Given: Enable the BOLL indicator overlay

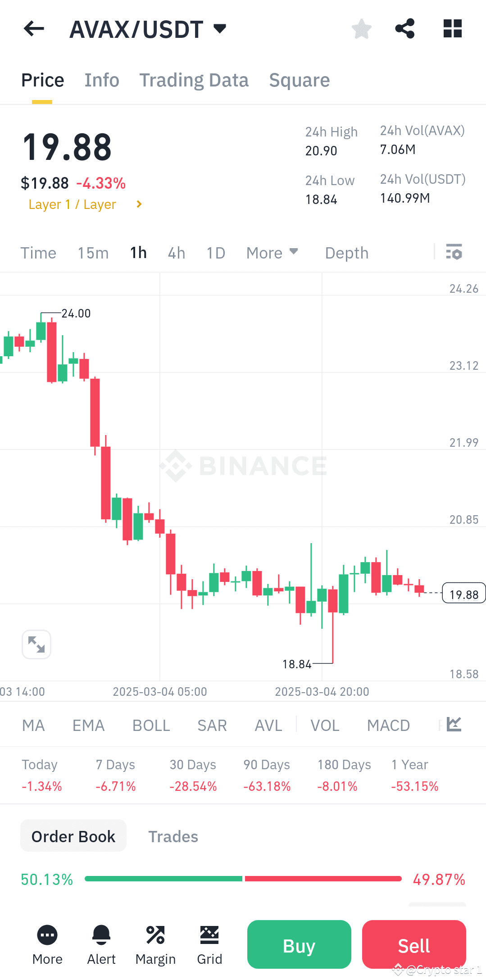Looking at the screenshot, I should click(x=150, y=725).
